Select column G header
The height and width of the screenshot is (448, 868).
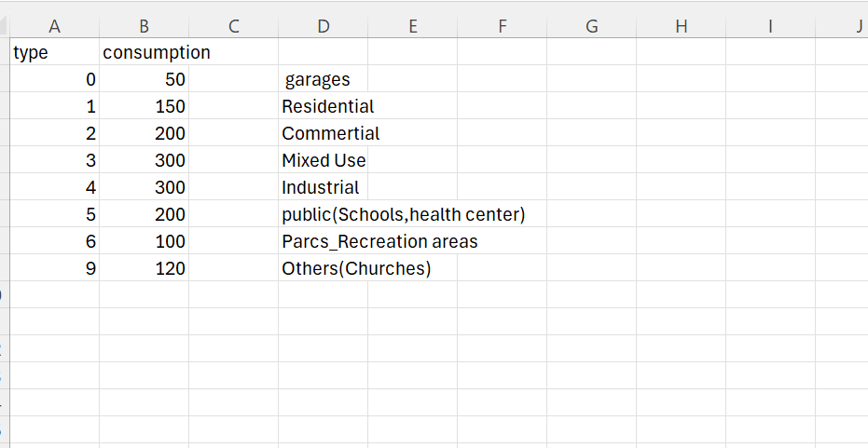591,26
